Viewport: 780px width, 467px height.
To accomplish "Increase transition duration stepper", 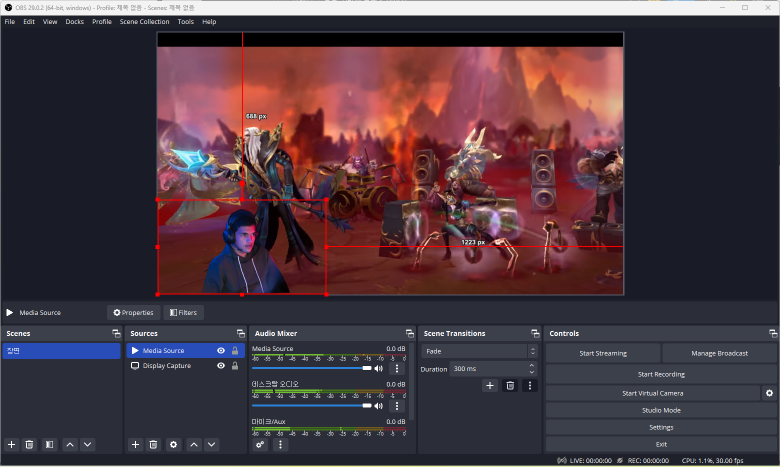I will point(532,366).
